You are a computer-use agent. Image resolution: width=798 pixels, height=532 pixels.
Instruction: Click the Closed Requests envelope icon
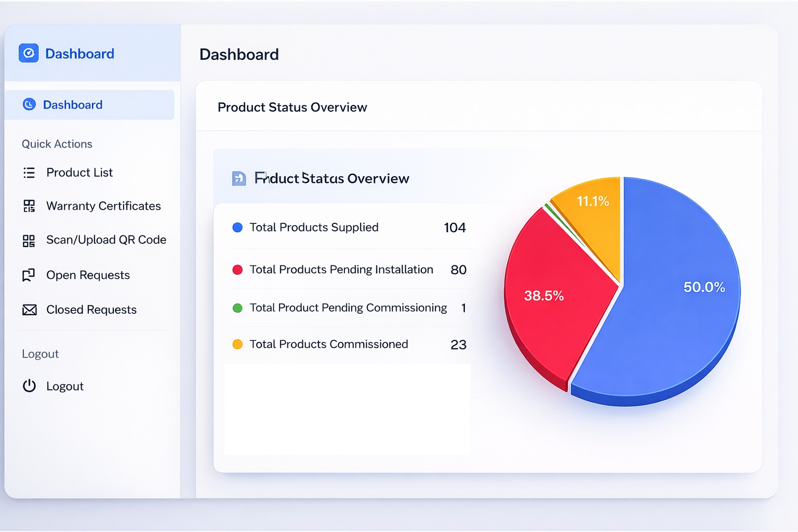30,310
